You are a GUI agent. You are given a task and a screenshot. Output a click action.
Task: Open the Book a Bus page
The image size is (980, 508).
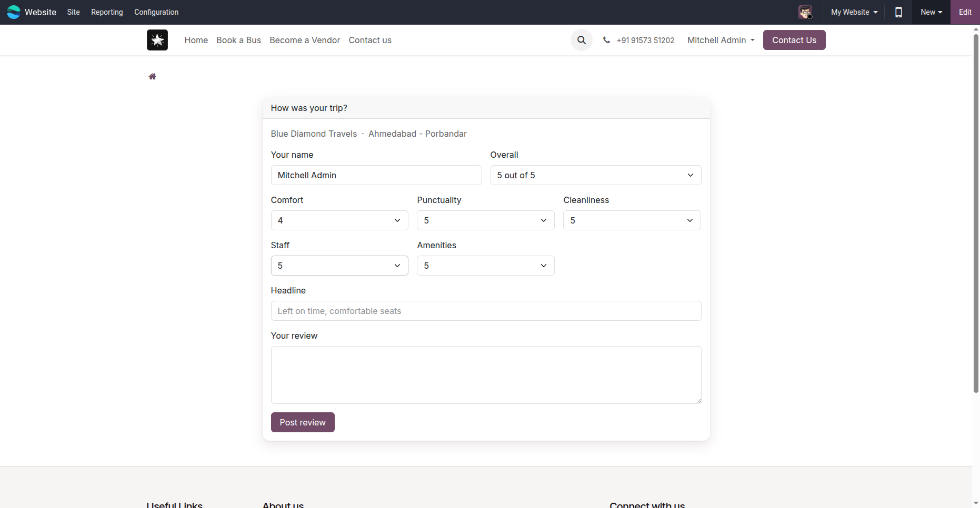coord(239,40)
